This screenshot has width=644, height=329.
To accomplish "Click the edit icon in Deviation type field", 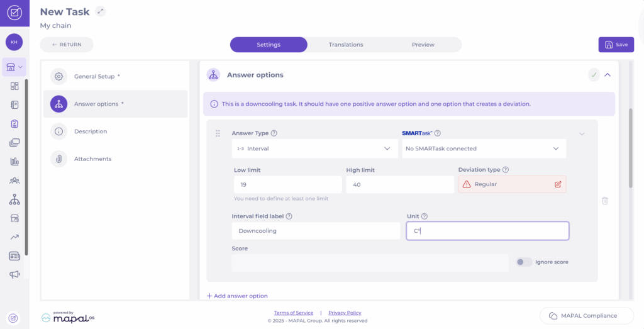I will (x=557, y=184).
